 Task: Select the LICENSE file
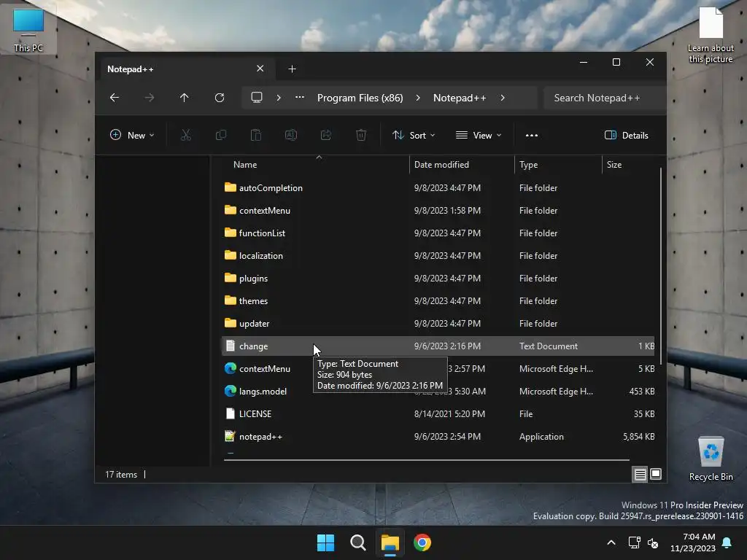coord(438,414)
